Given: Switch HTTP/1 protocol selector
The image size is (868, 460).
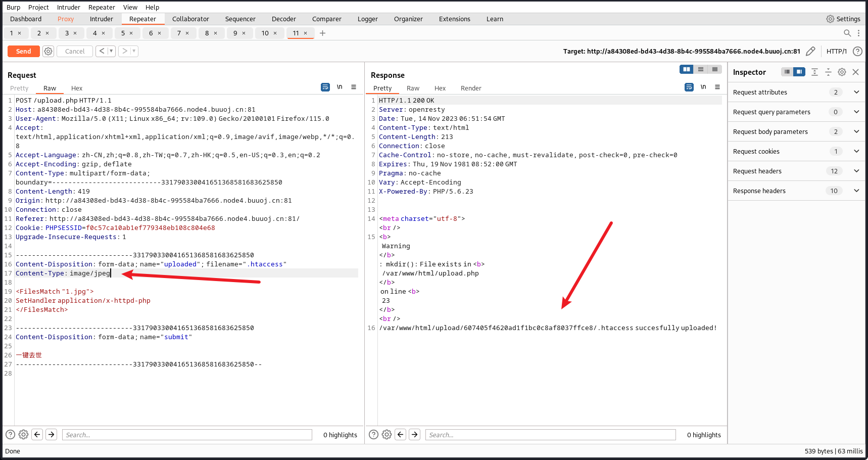Looking at the screenshot, I should pos(837,51).
